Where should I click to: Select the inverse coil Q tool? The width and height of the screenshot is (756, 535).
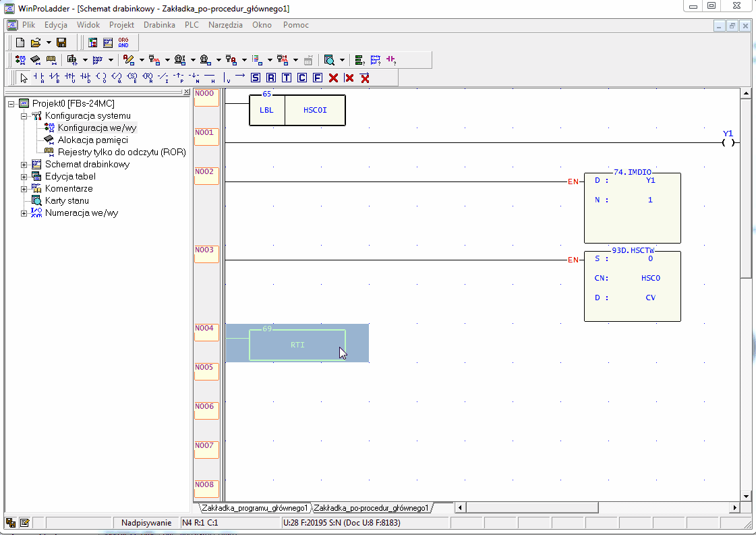pos(116,78)
